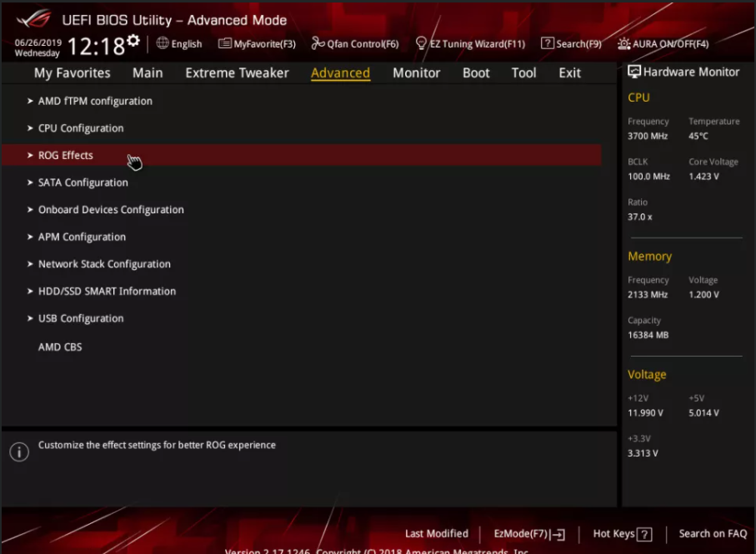756x554 pixels.
Task: Click +12V reading 11.990 V
Action: click(x=645, y=413)
